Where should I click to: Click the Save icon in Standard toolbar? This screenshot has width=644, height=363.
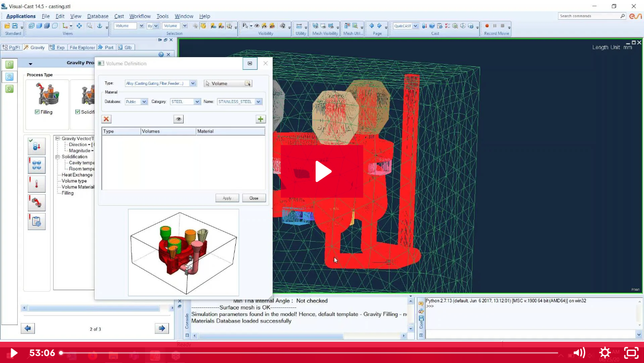pyautogui.click(x=15, y=26)
